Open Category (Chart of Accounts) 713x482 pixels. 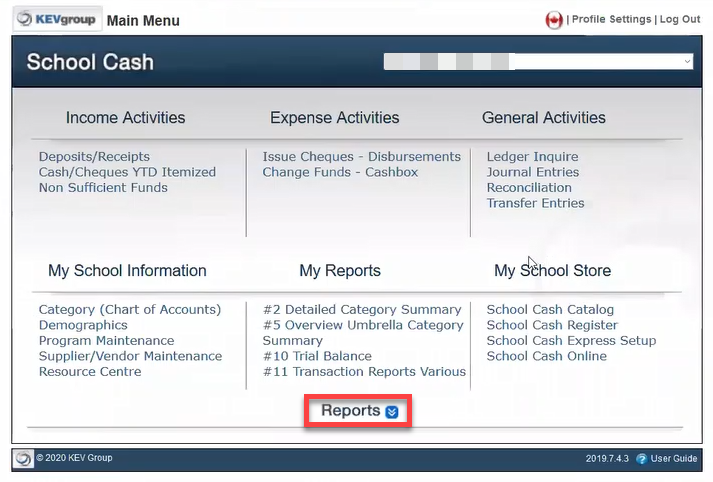tap(130, 309)
